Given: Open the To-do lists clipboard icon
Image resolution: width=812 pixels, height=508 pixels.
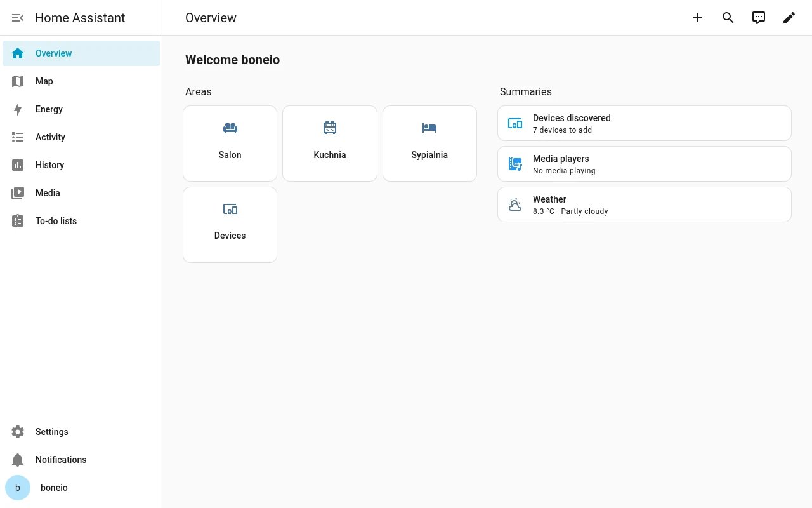Looking at the screenshot, I should point(18,221).
